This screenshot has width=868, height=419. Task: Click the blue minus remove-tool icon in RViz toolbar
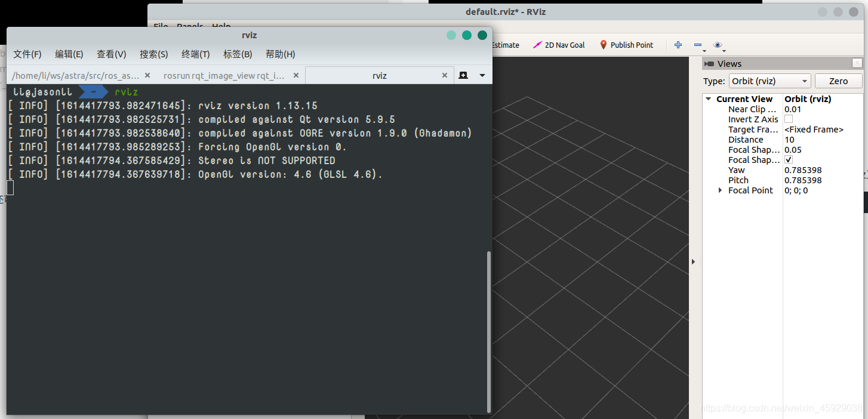click(697, 45)
